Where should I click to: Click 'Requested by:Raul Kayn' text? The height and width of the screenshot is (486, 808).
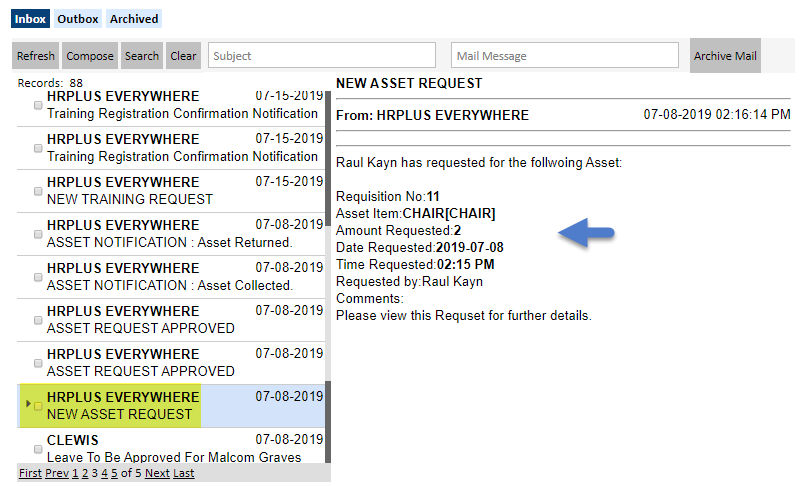409,281
